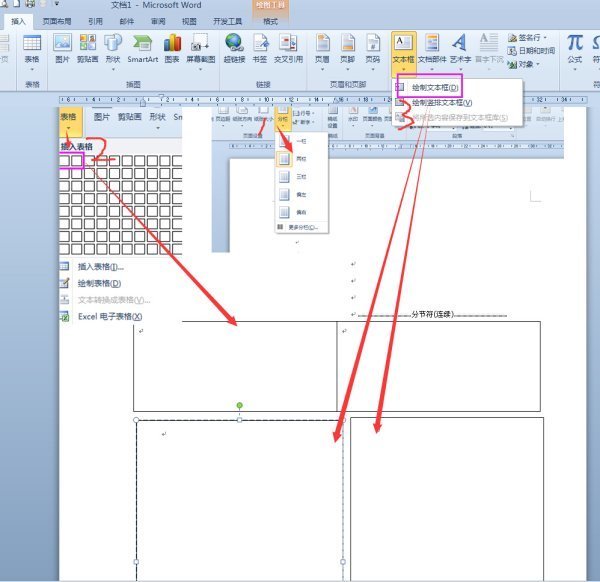
Task: Click Excel 电子表格 menu item
Action: pos(109,317)
